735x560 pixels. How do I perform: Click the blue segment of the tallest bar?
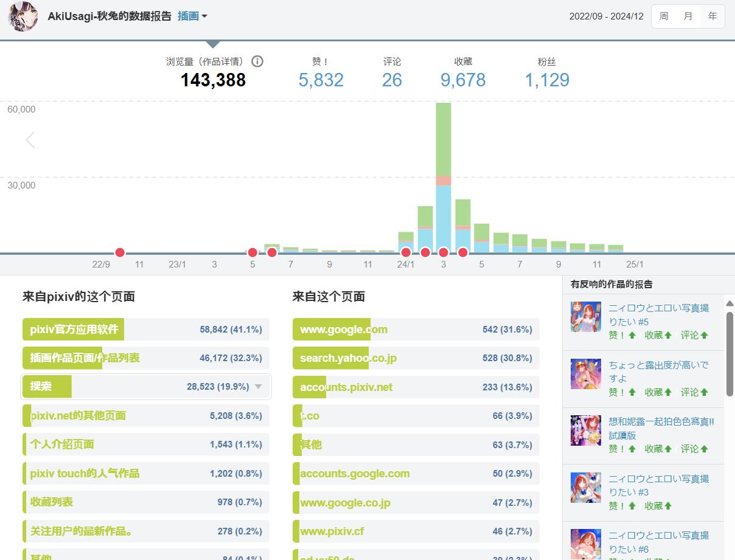pyautogui.click(x=444, y=218)
